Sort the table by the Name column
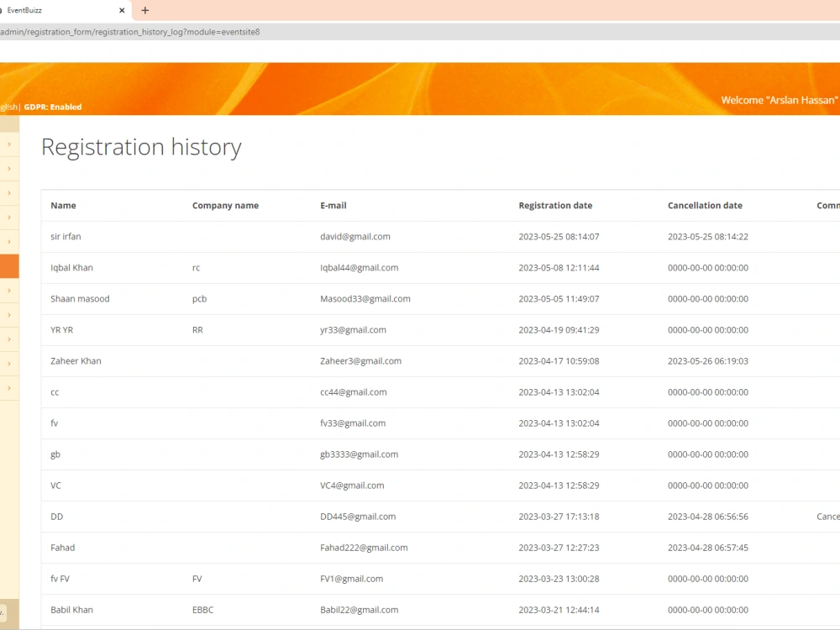Viewport: 840px width, 630px height. pyautogui.click(x=63, y=205)
